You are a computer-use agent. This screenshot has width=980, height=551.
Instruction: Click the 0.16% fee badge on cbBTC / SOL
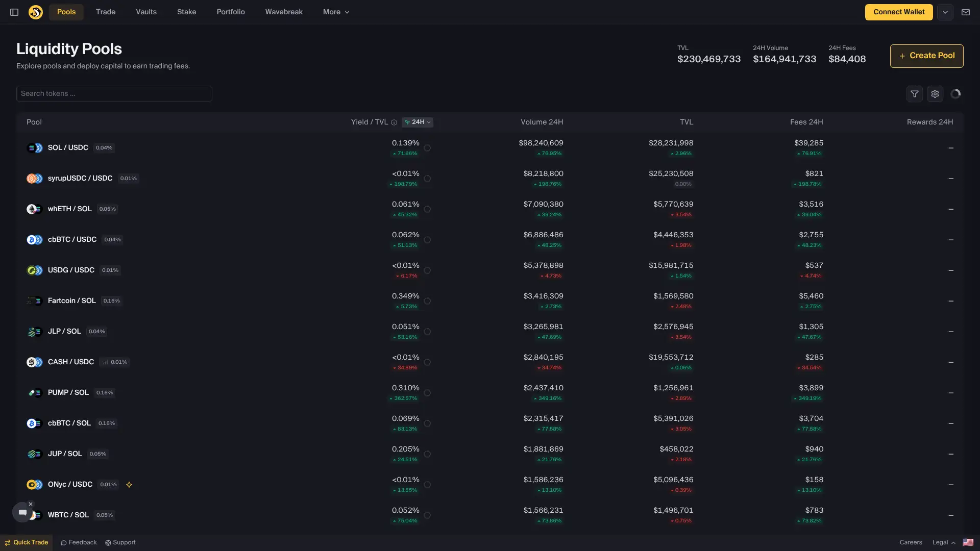click(x=107, y=423)
